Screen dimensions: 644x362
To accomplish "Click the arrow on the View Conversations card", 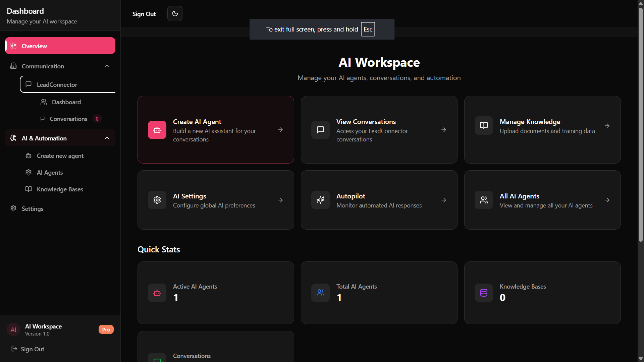I will click(444, 130).
